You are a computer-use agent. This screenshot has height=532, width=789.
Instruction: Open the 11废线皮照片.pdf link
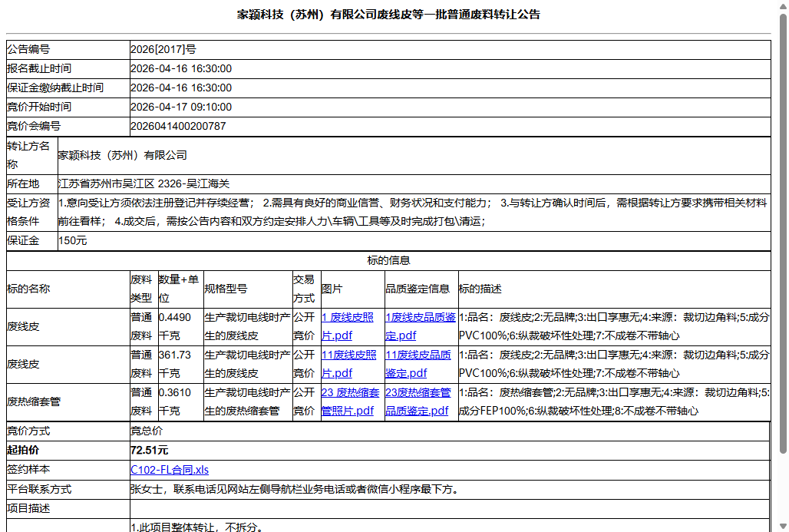[x=349, y=364]
